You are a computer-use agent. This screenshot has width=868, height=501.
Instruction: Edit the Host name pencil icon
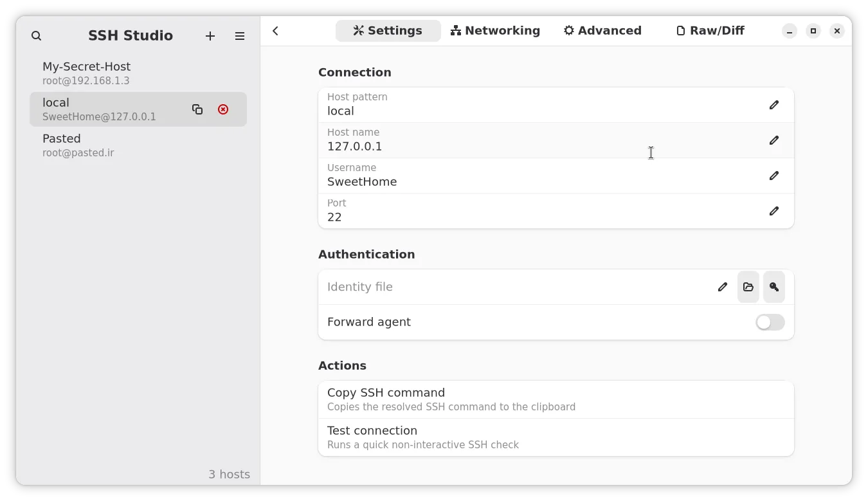tap(774, 140)
